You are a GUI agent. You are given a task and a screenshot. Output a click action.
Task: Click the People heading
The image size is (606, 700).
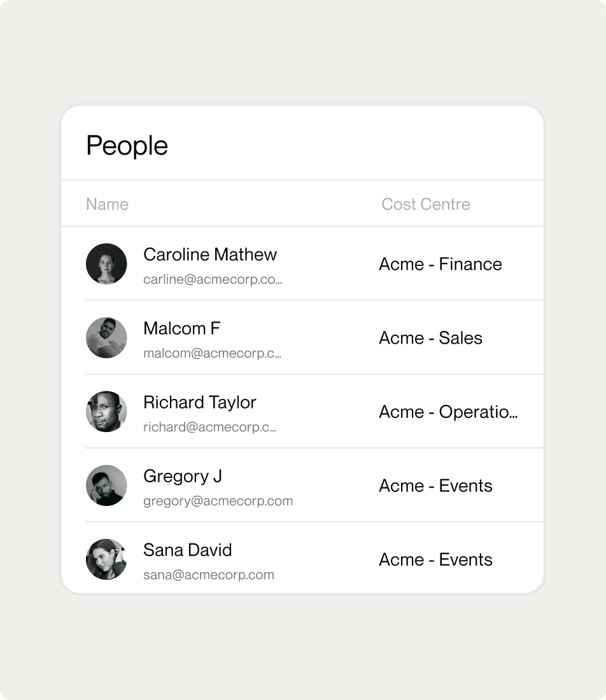tap(127, 146)
